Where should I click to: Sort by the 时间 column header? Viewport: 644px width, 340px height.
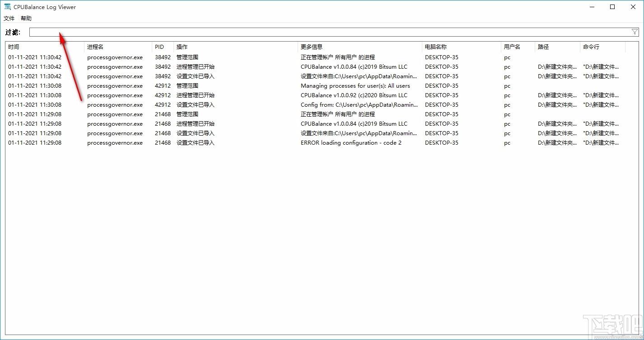pyautogui.click(x=45, y=47)
